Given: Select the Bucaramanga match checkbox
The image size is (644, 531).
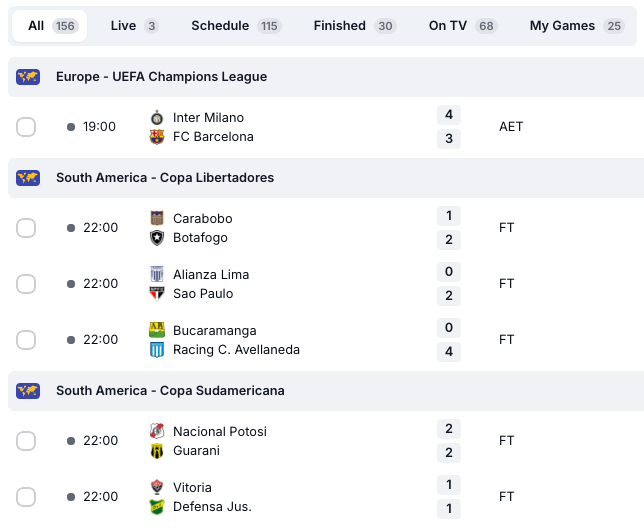Looking at the screenshot, I should tap(26, 340).
